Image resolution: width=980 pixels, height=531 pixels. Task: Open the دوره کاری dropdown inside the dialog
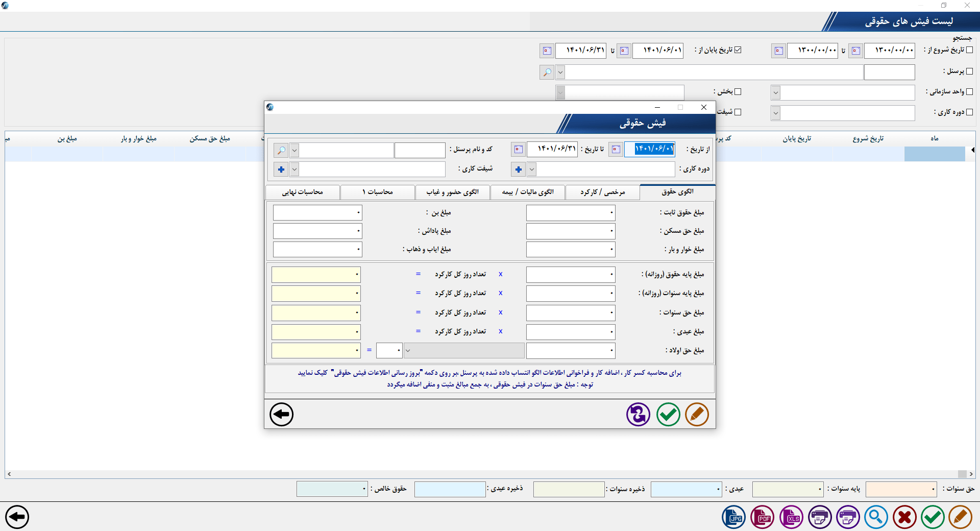click(x=532, y=169)
